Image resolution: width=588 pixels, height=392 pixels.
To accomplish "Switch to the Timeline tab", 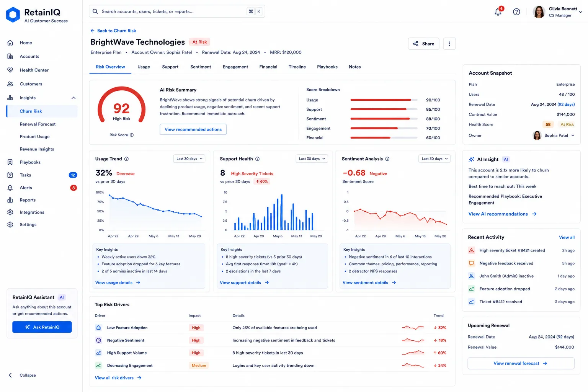I will (x=297, y=67).
